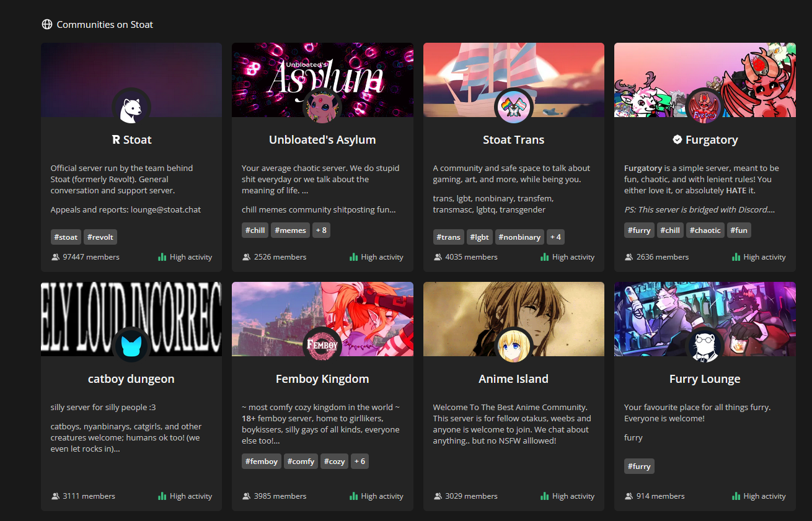Select the #stoat tag
The width and height of the screenshot is (812, 521).
(x=66, y=237)
